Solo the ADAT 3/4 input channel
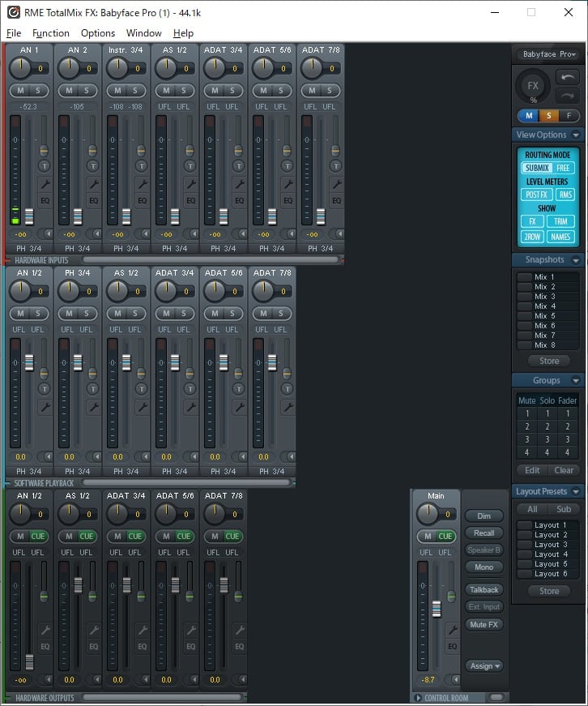Viewport: 588px width, 706px height. tap(232, 90)
